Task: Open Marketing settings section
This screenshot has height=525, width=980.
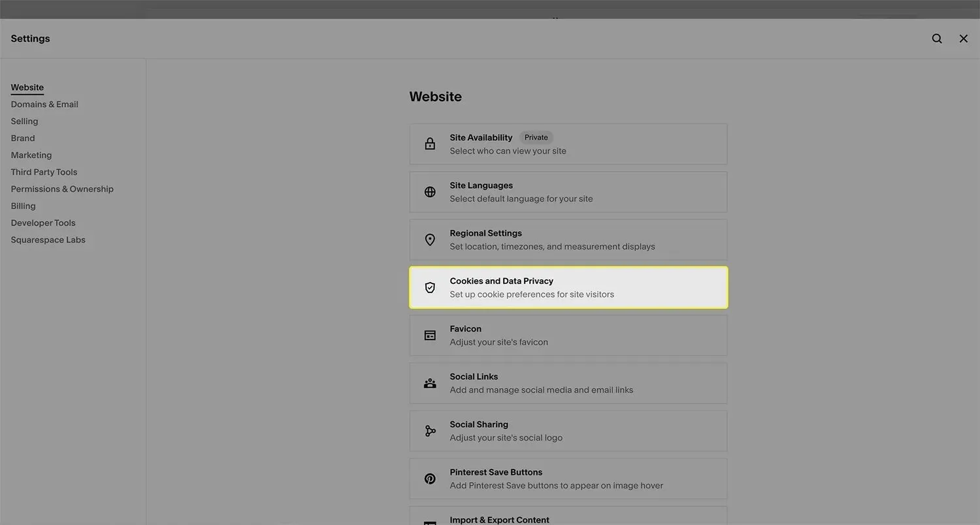Action: 31,155
